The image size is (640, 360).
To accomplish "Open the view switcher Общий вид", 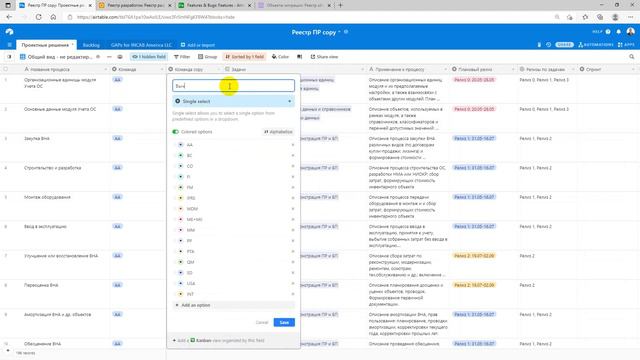I will 56,57.
